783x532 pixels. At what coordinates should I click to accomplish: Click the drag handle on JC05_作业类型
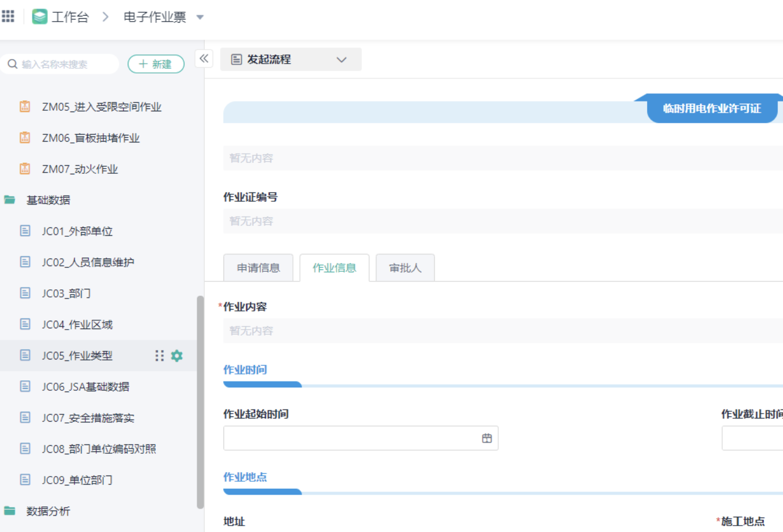159,356
